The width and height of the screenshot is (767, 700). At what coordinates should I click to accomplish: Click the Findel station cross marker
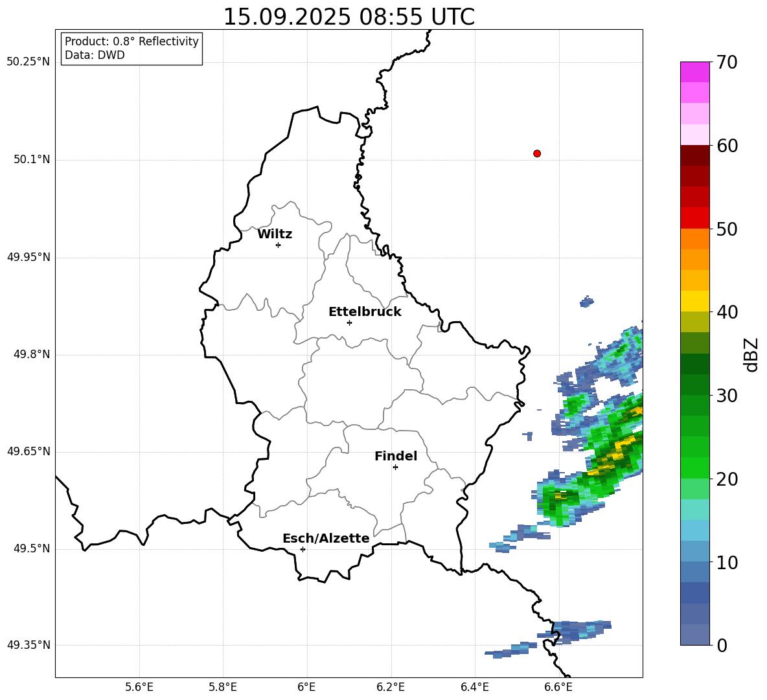point(395,467)
